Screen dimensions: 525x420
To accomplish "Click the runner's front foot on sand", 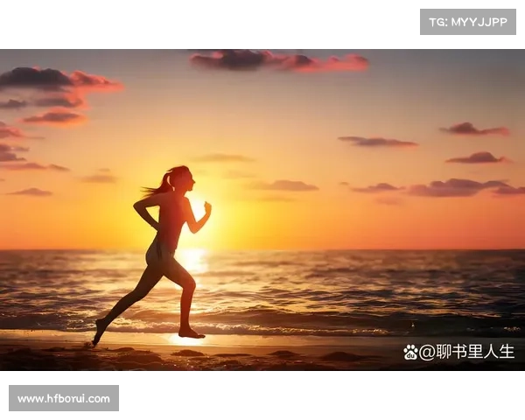I will tap(192, 333).
